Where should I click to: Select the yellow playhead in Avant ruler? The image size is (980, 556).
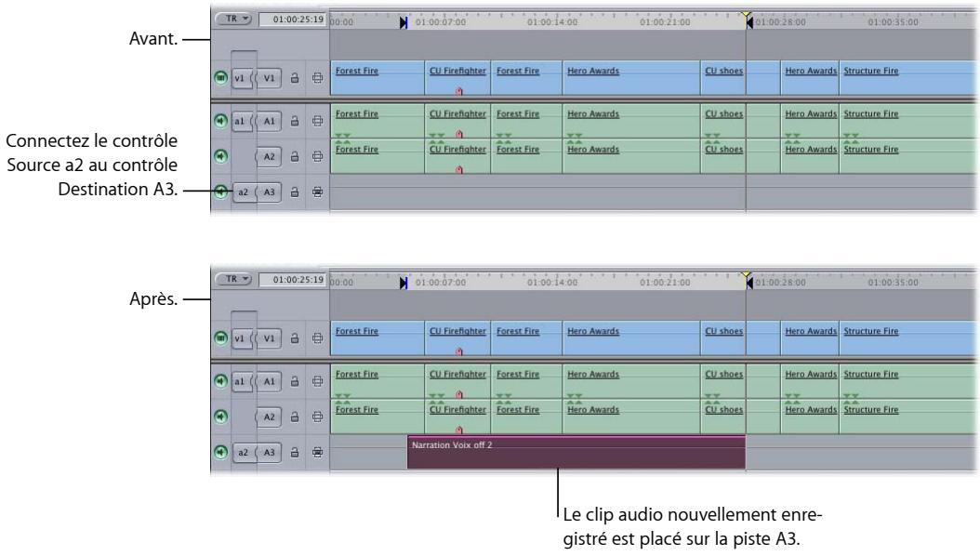tap(746, 13)
